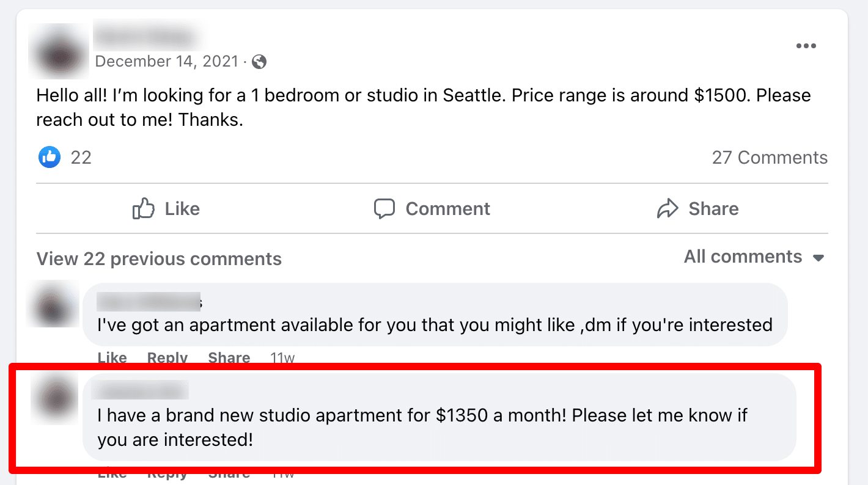
Task: Click the blue thumbs-up reaction icon
Action: pyautogui.click(x=50, y=157)
